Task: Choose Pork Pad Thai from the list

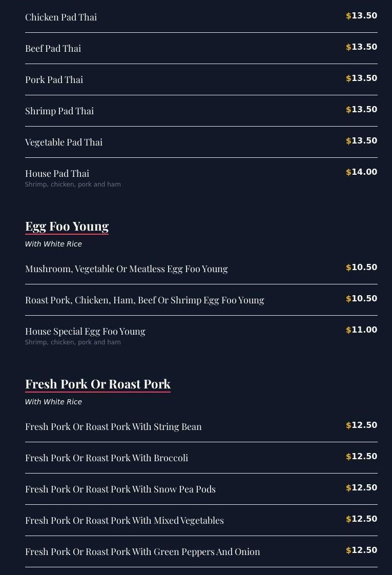Action: click(x=54, y=79)
